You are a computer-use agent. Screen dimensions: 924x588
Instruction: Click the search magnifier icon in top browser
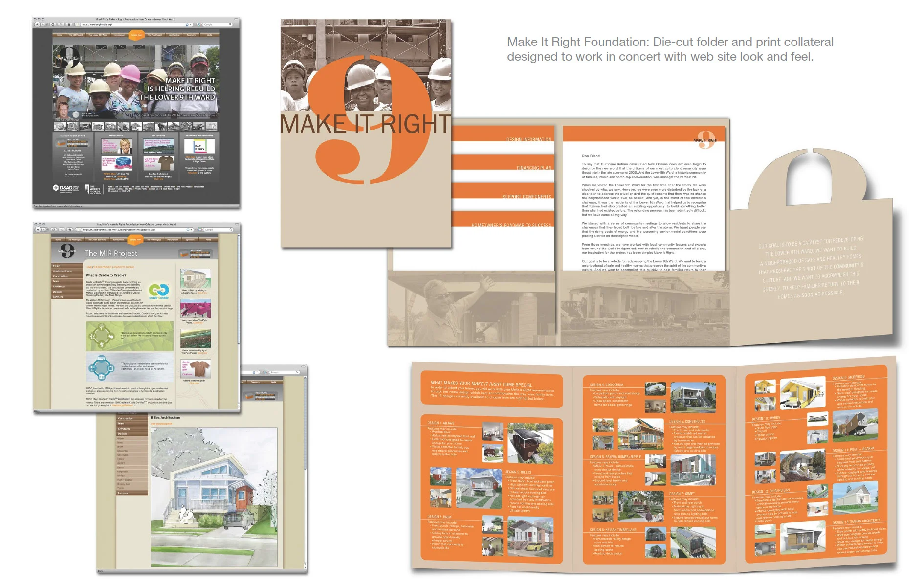pos(230,24)
